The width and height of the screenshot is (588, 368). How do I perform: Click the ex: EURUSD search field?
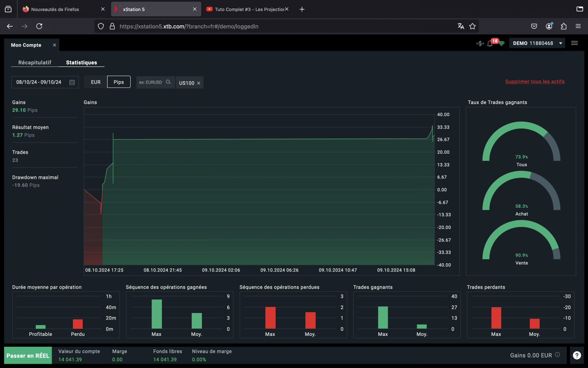click(x=151, y=82)
